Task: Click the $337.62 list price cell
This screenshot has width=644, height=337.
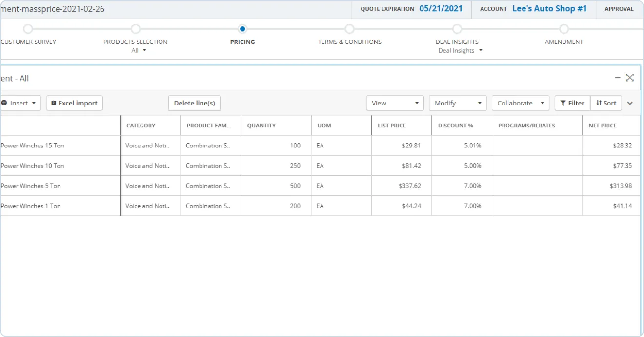Action: pos(402,186)
